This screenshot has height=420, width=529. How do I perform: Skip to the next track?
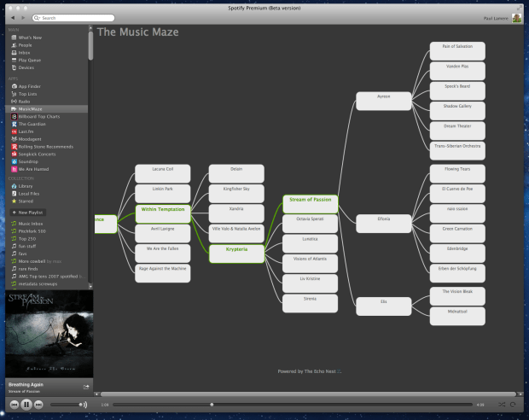[x=38, y=404]
